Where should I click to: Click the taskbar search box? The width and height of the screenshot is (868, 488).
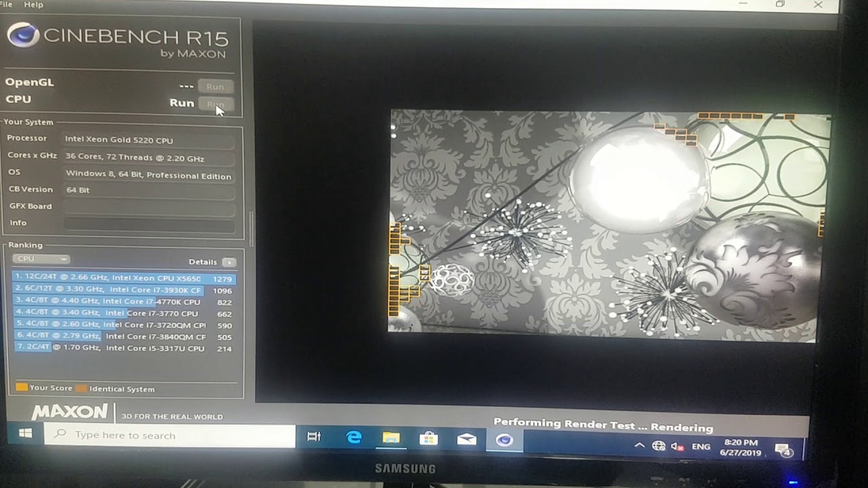170,436
